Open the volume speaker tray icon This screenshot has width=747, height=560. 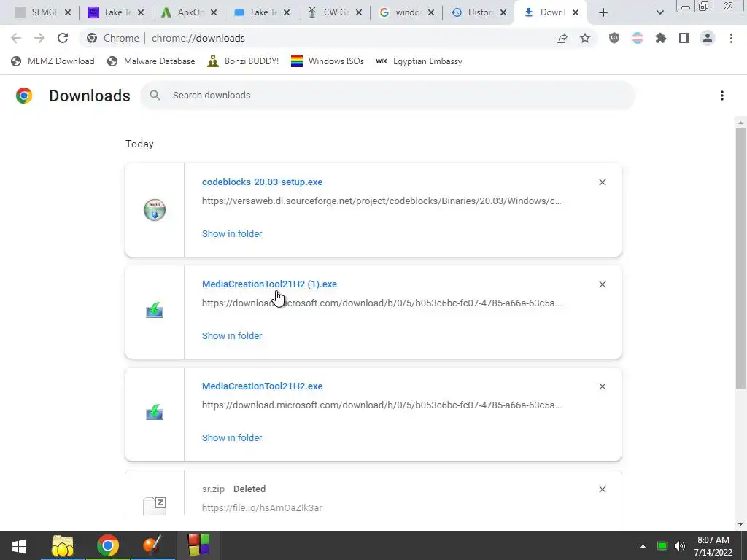pos(680,546)
